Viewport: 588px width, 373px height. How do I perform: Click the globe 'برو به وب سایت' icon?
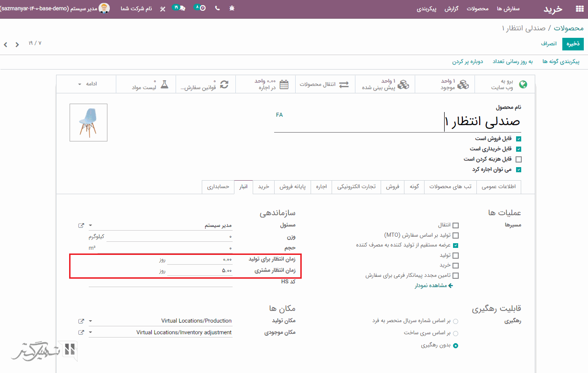(523, 84)
